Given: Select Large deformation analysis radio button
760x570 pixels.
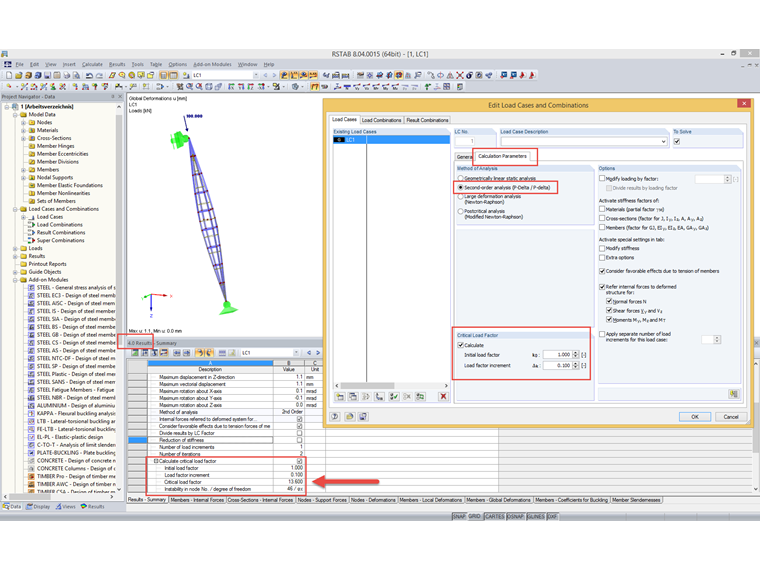Looking at the screenshot, I should coord(460,197).
